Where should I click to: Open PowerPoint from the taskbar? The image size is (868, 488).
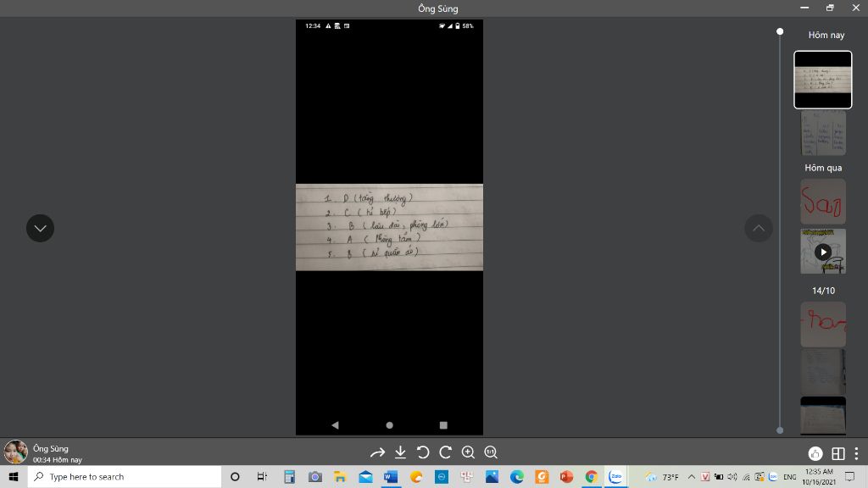(x=566, y=476)
